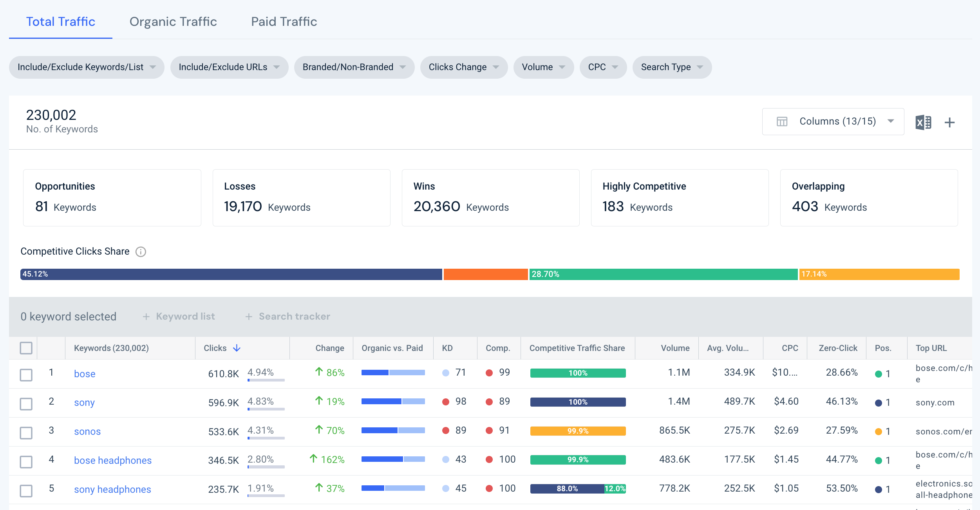Select checkbox for sony headphones row
980x510 pixels.
[26, 490]
